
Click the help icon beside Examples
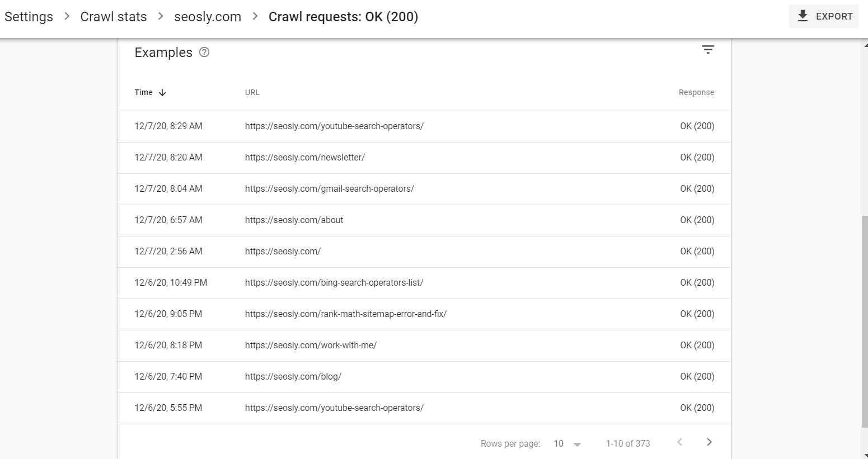[204, 52]
